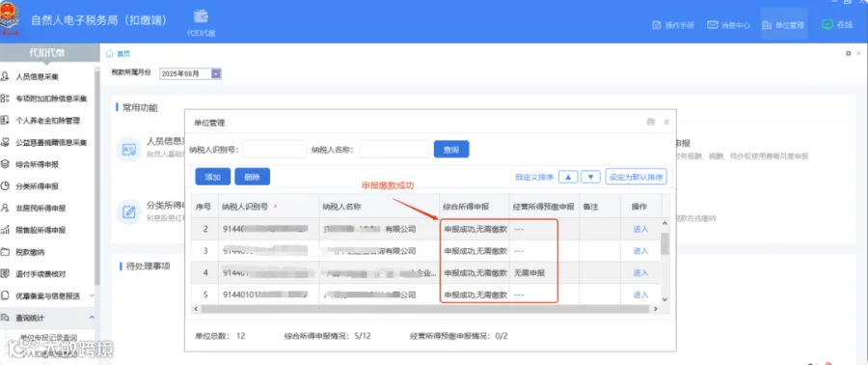Click the 分类所得申报 pie icon in sidebar

coord(5,186)
